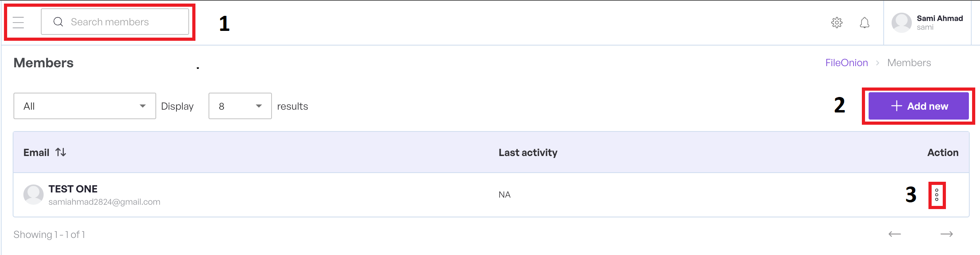The height and width of the screenshot is (255, 980).
Task: Follow the FileOnion breadcrumb link
Action: [x=846, y=63]
